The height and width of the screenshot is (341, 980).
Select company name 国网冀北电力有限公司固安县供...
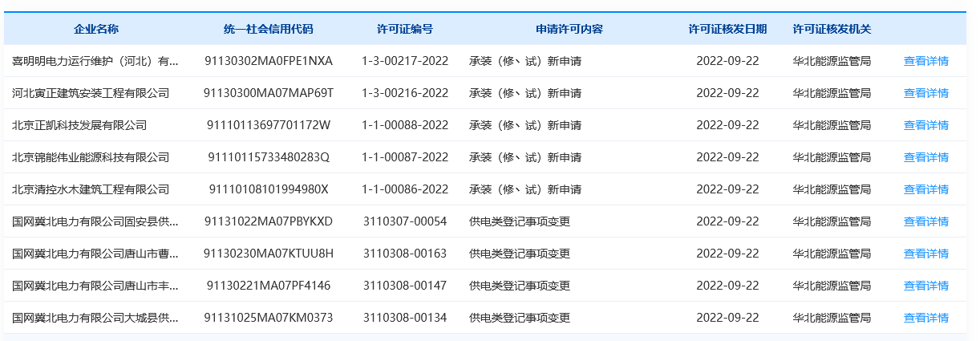click(x=95, y=221)
